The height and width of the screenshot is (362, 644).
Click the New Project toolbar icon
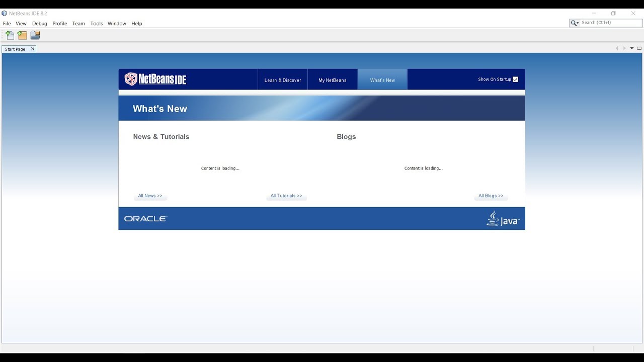[x=22, y=35]
